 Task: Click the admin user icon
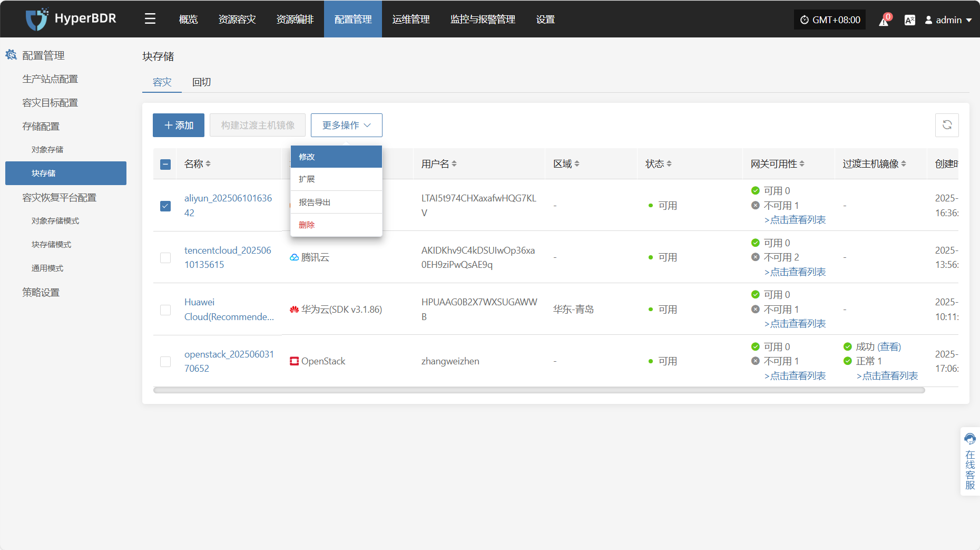(x=928, y=20)
